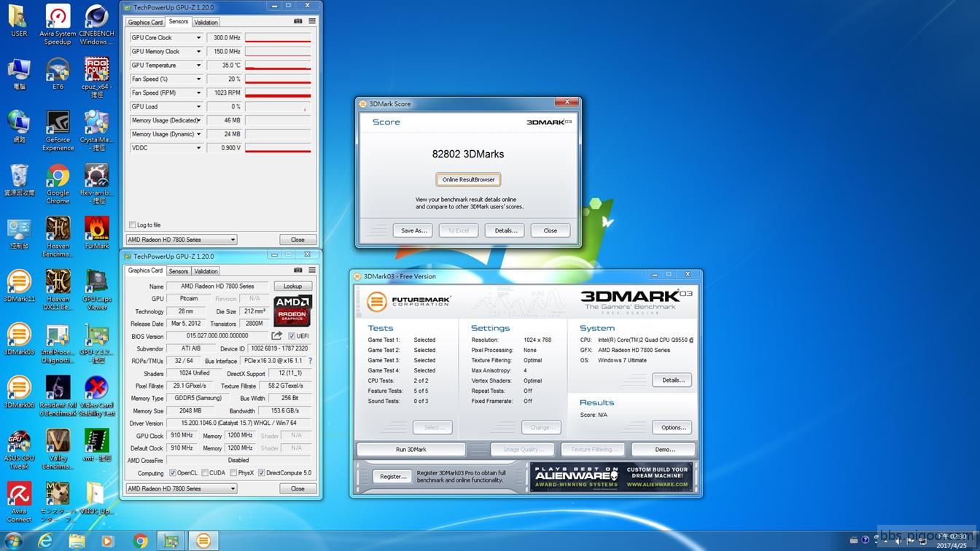This screenshot has width=980, height=551.
Task: Click System Details button in 3DMark03
Action: tap(673, 380)
